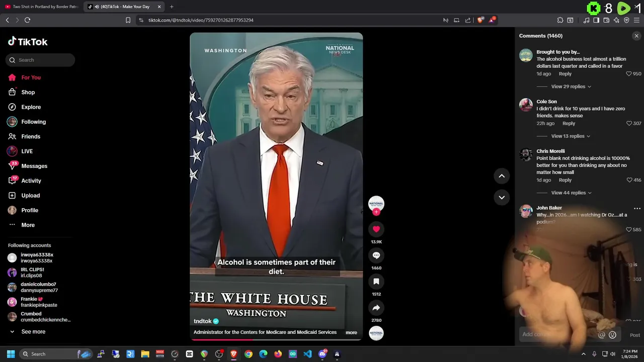This screenshot has height=362, width=644.
Task: Like Cole Son's comment
Action: point(629,123)
